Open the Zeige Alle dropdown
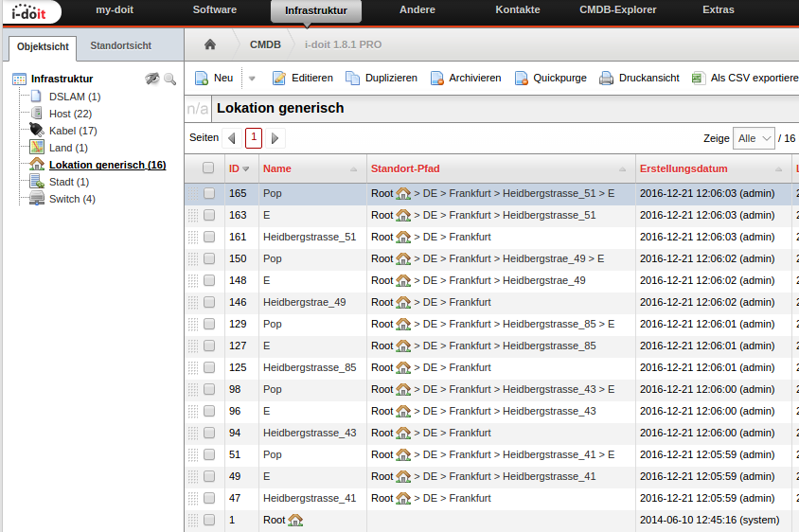The image size is (799, 532). (754, 138)
